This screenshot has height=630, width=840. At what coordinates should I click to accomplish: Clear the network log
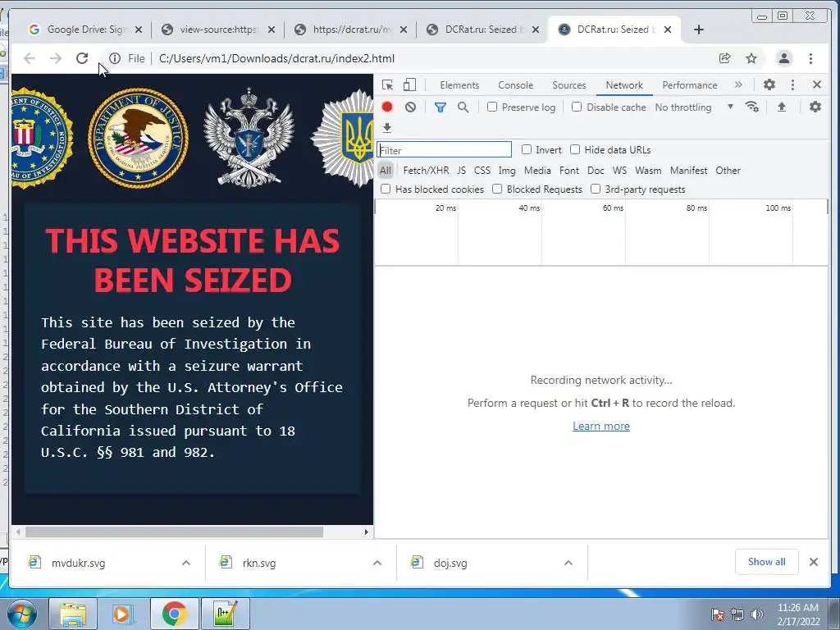[410, 107]
